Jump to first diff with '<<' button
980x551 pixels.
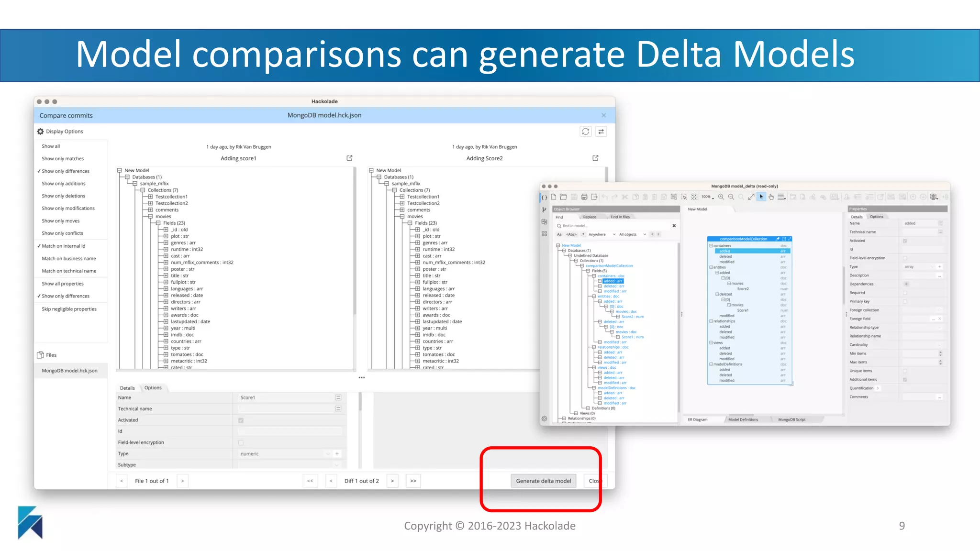[310, 481]
